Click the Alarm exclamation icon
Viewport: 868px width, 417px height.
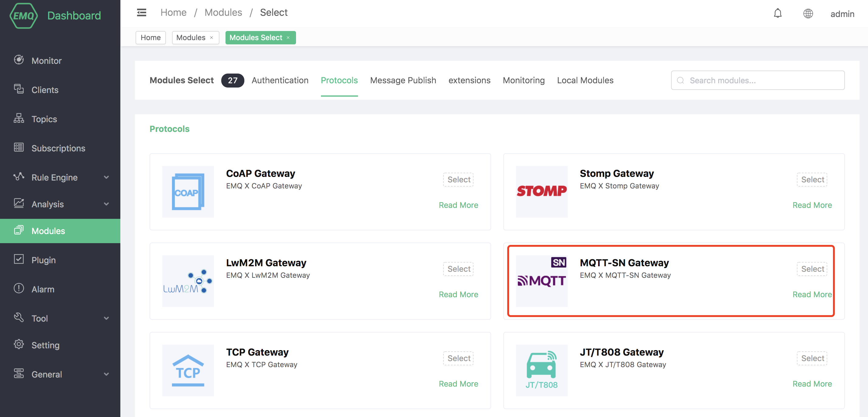click(x=19, y=288)
